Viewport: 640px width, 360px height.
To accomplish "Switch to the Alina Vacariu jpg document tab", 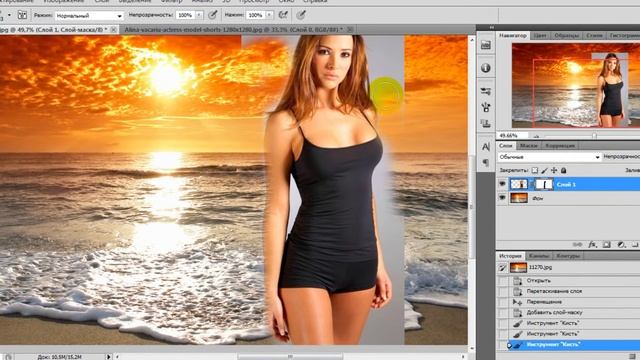I will [x=233, y=29].
